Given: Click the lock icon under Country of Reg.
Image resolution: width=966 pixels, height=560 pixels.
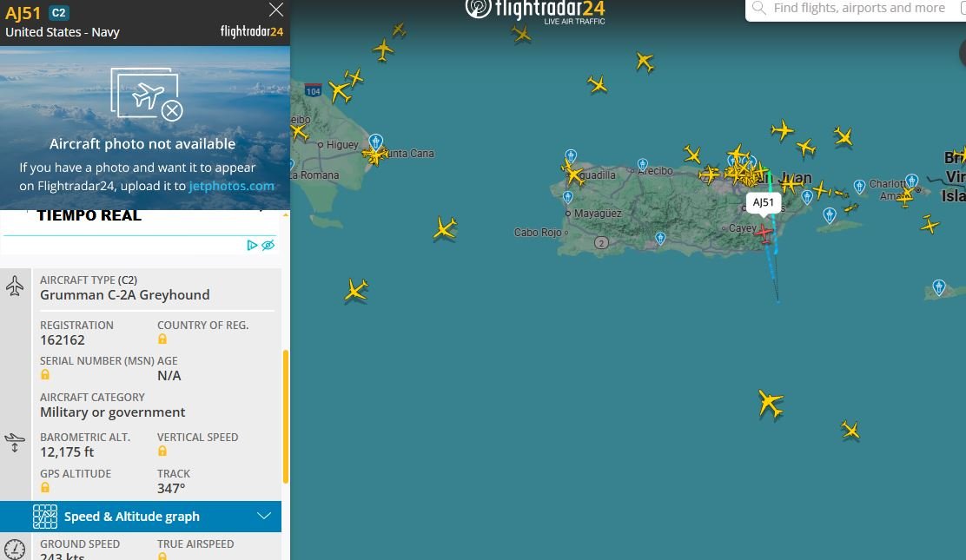Looking at the screenshot, I should click(x=162, y=339).
